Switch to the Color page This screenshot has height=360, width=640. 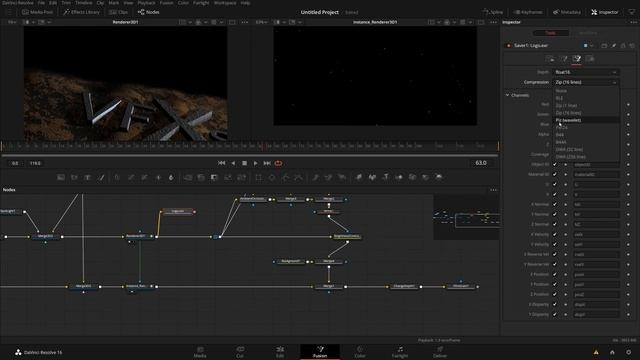[x=360, y=352]
